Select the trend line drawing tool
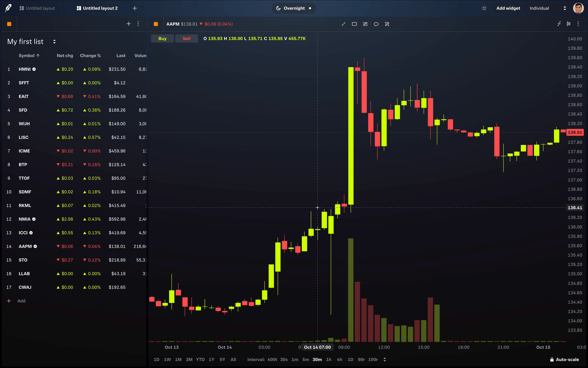 343,24
